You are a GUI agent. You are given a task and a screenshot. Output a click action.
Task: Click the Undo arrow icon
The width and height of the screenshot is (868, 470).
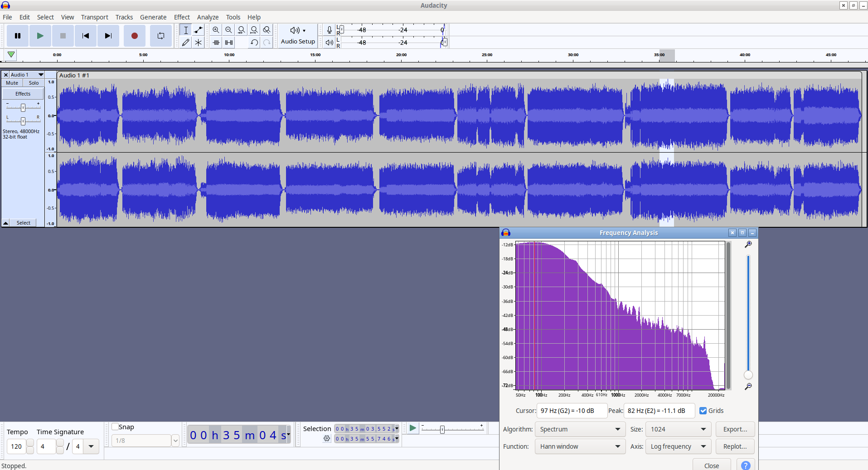pos(254,43)
